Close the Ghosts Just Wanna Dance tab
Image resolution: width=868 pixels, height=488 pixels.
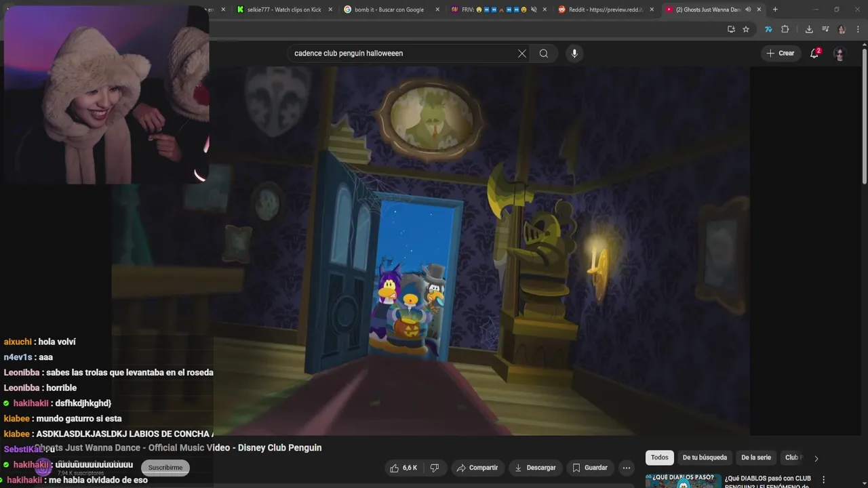click(759, 9)
